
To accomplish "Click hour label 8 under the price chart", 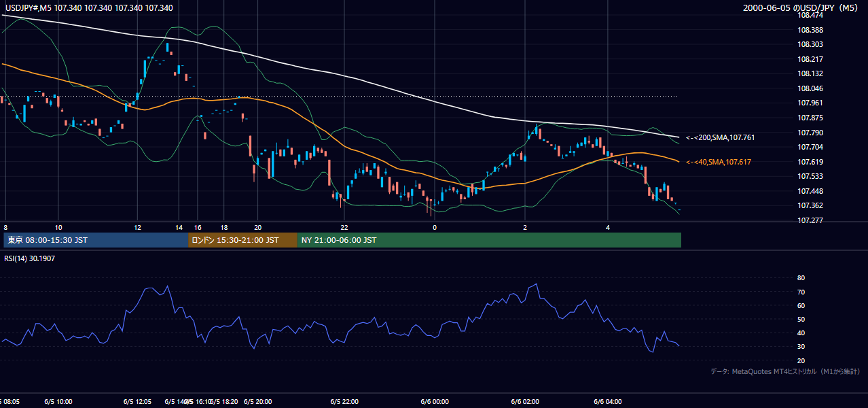I will coord(5,227).
